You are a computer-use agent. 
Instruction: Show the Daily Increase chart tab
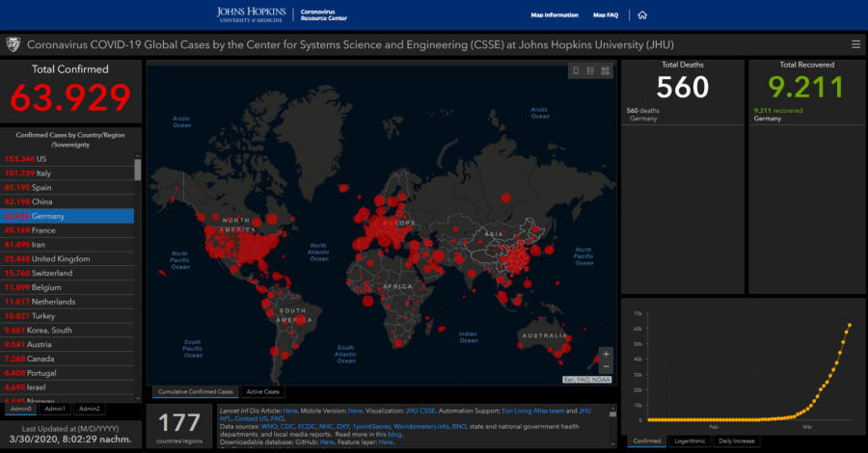click(x=737, y=440)
